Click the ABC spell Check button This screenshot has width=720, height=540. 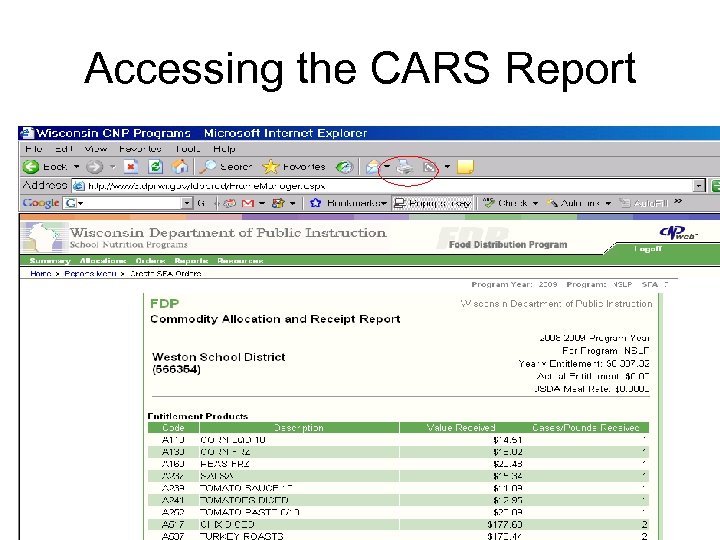(505, 203)
